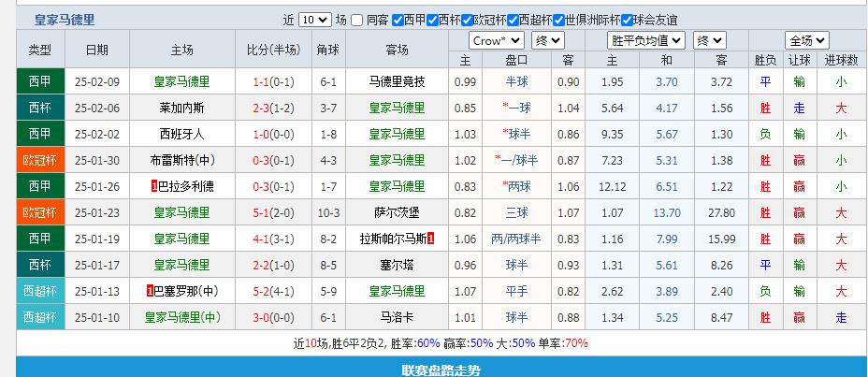868x377 pixels.
Task: Open the 布雷斯特(中) team link
Action: point(182,161)
